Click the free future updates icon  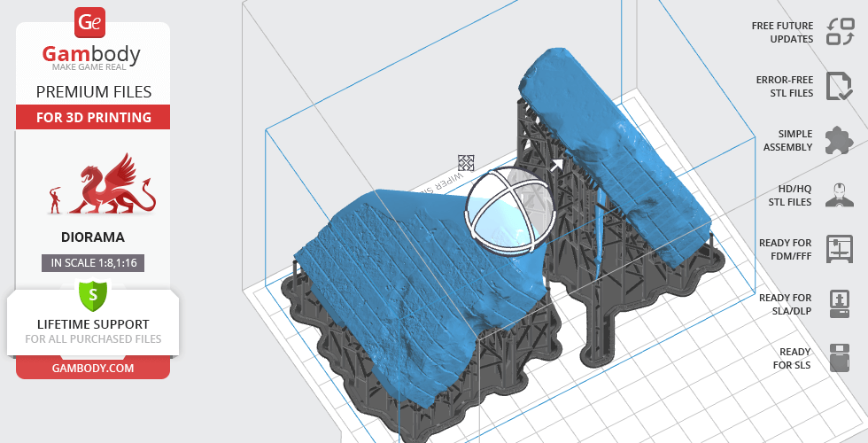pyautogui.click(x=839, y=32)
